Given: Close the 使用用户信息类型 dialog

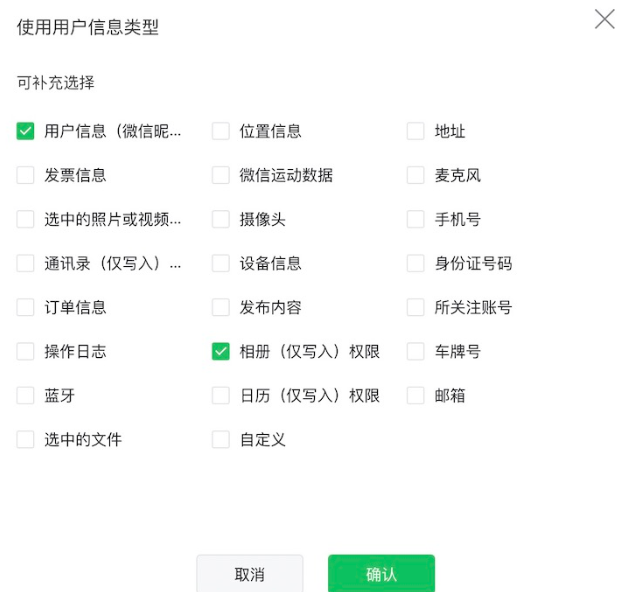Looking at the screenshot, I should 604,19.
